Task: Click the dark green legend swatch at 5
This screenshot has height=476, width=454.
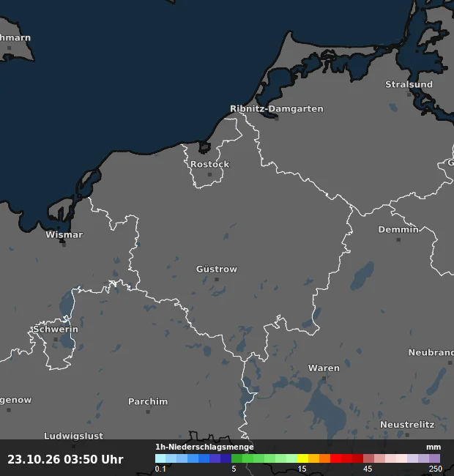Action: [237, 458]
